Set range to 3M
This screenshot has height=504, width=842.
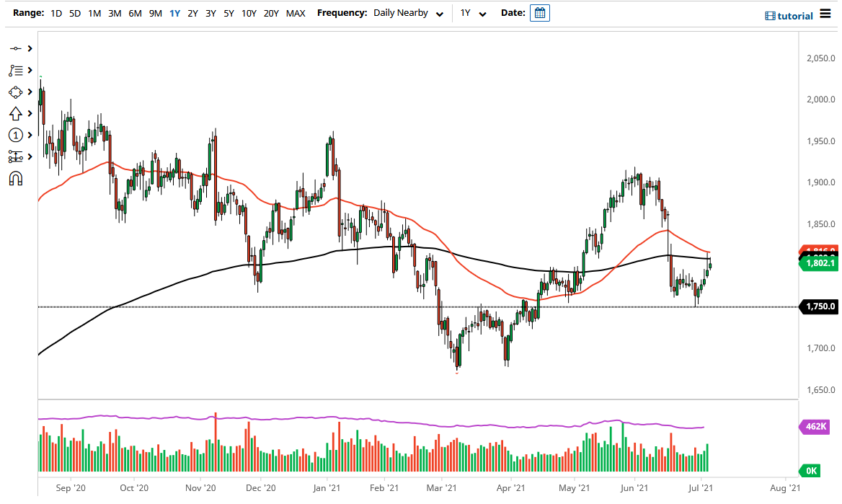pyautogui.click(x=115, y=13)
